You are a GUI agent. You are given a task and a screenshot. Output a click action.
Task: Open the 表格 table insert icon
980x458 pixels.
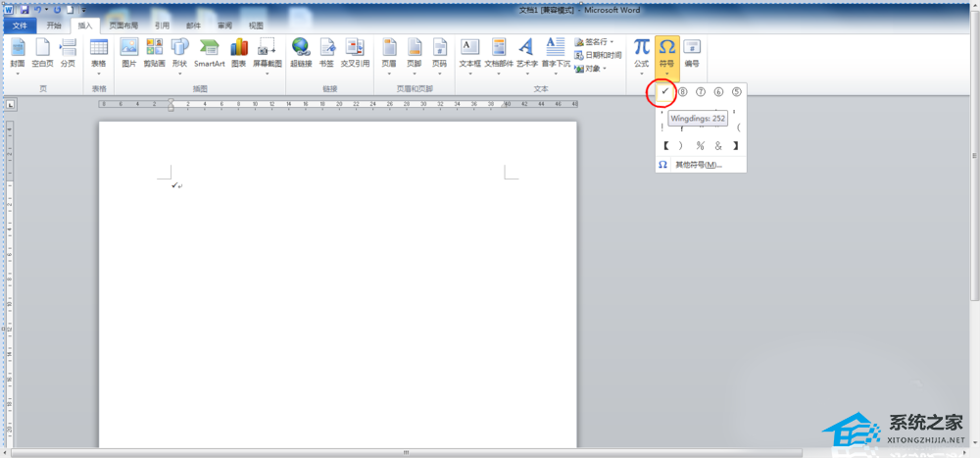point(99,55)
